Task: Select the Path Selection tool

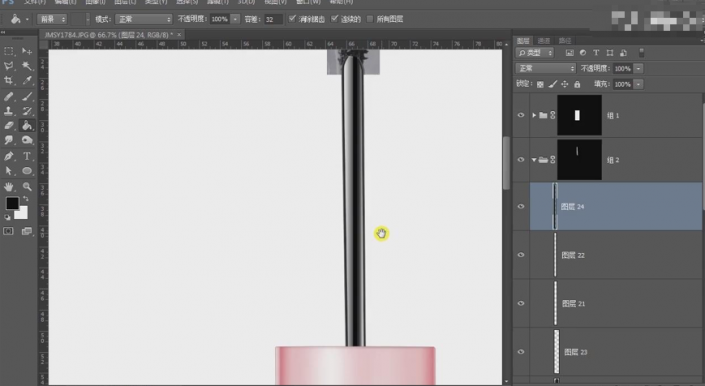Action: point(9,171)
